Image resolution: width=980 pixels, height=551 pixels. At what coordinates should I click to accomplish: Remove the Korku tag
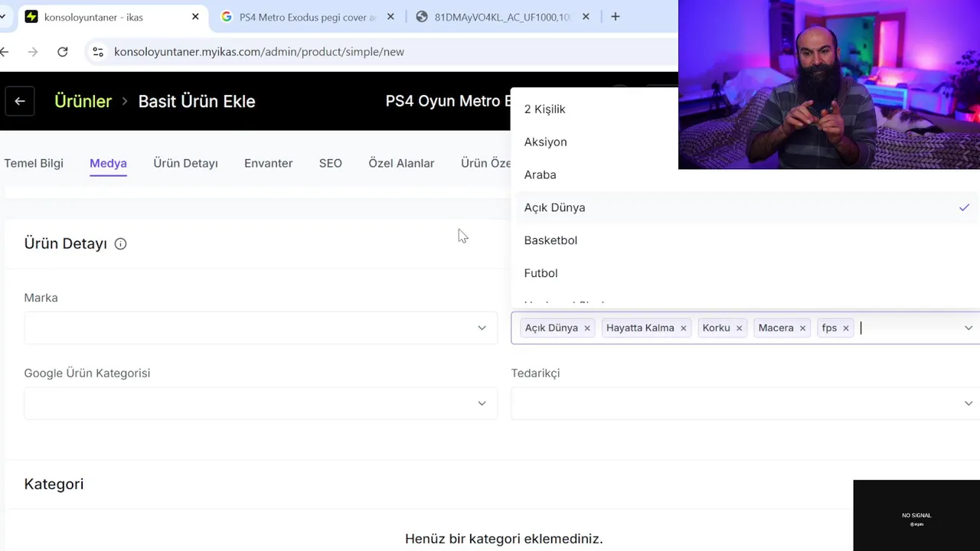click(739, 328)
